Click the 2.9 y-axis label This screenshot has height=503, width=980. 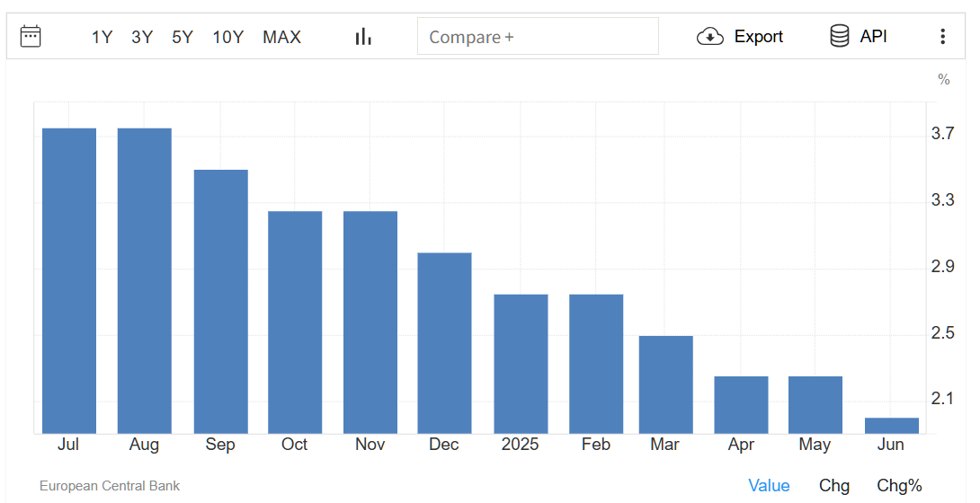(942, 267)
